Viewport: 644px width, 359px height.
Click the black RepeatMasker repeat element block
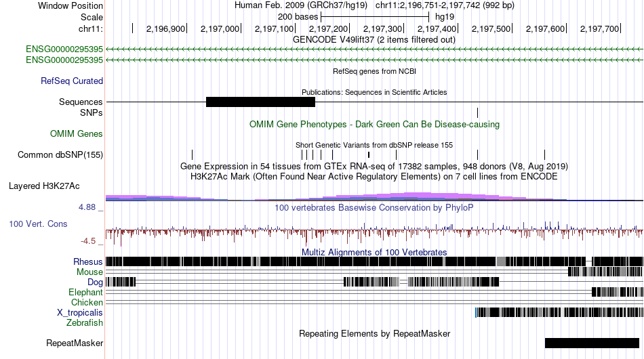(592, 343)
